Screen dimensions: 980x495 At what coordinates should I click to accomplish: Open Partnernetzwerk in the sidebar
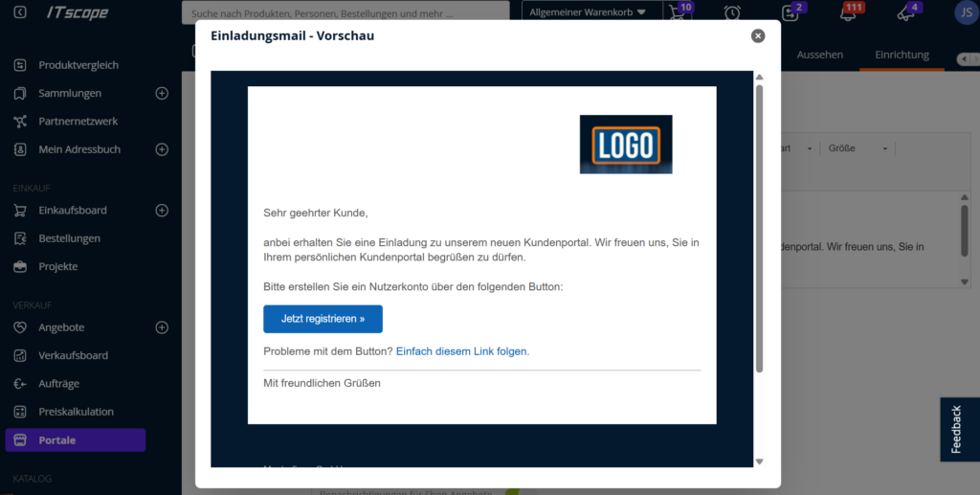[x=78, y=122]
